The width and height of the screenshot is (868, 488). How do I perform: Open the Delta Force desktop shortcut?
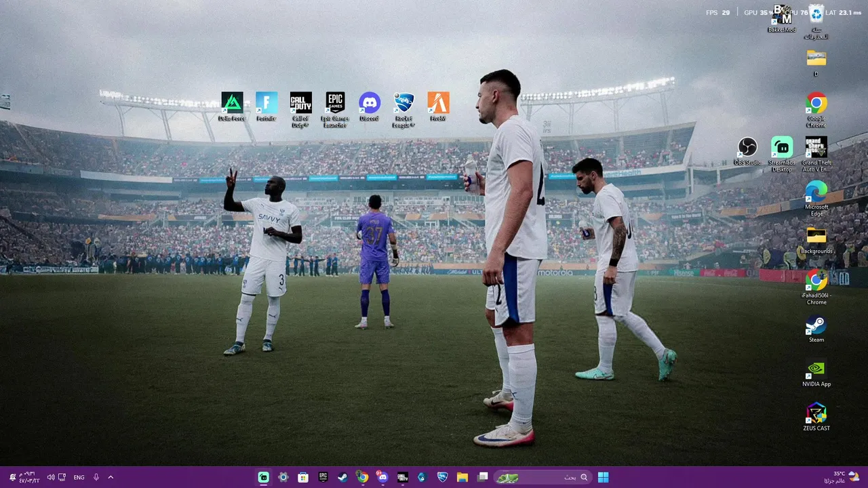click(x=232, y=107)
